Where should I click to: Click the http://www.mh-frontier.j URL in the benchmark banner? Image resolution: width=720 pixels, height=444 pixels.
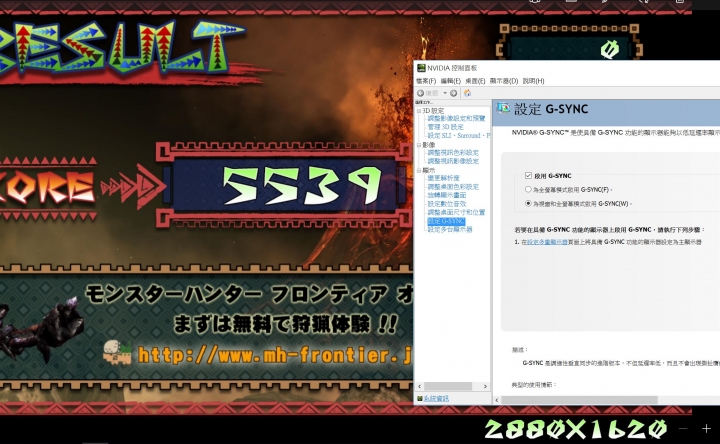(275, 355)
